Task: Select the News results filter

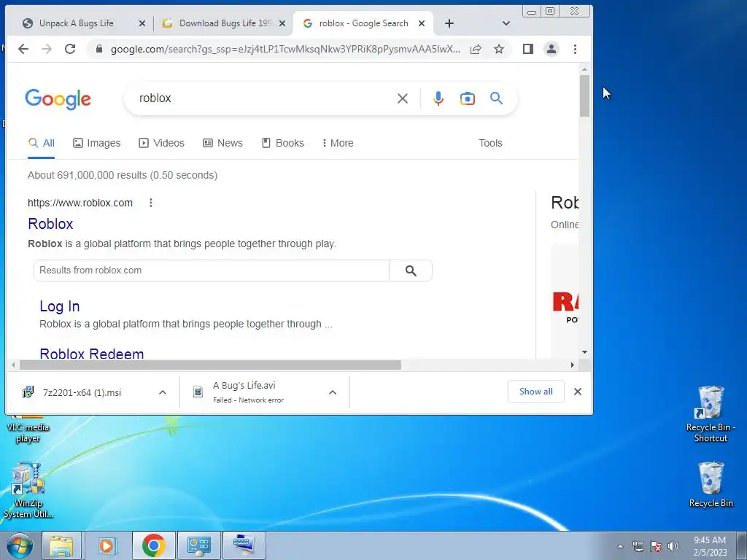Action: (x=222, y=143)
